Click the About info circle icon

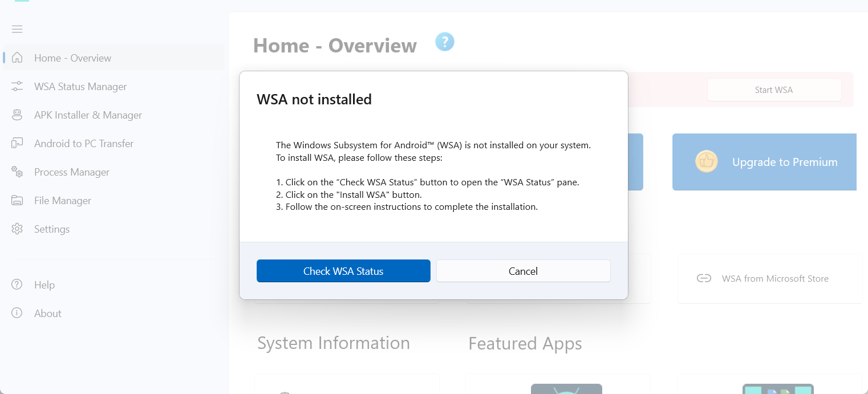coord(17,313)
